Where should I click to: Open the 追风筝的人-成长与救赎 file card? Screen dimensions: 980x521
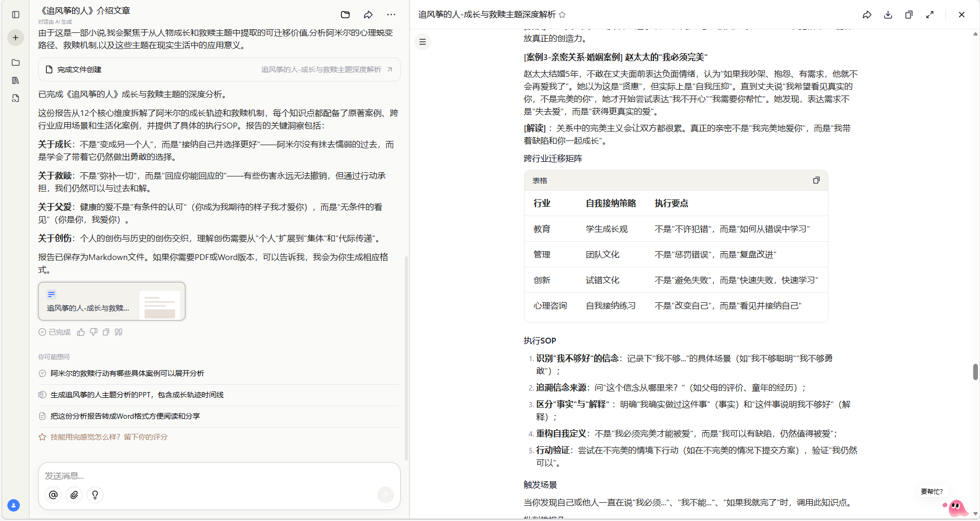pos(112,301)
